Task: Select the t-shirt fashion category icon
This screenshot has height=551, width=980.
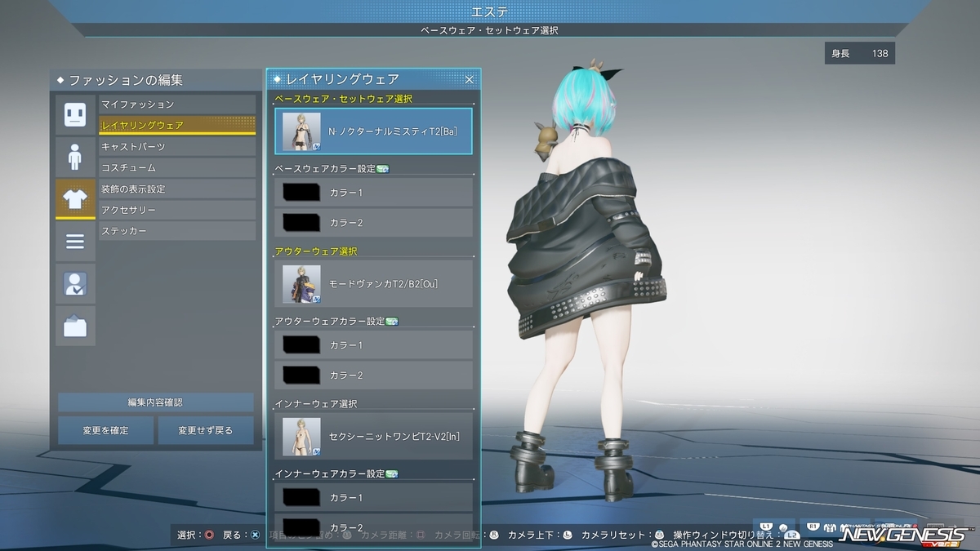Action: coord(75,199)
